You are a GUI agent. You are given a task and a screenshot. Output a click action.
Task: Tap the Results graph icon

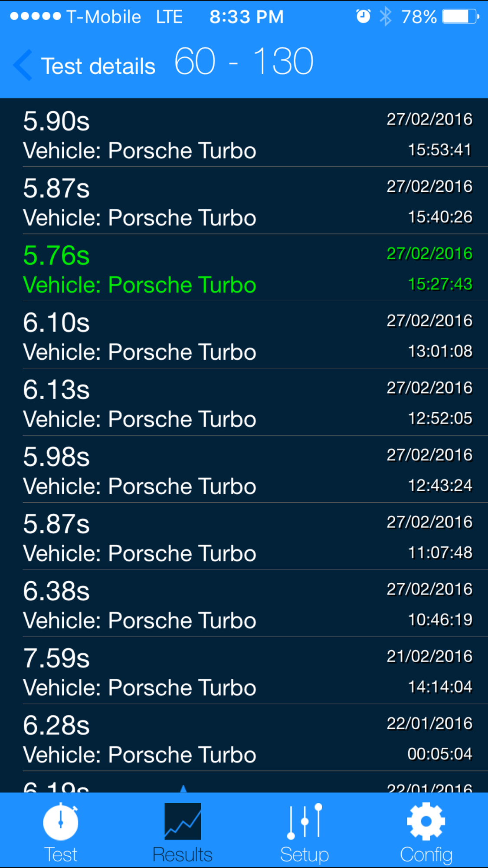[183, 821]
